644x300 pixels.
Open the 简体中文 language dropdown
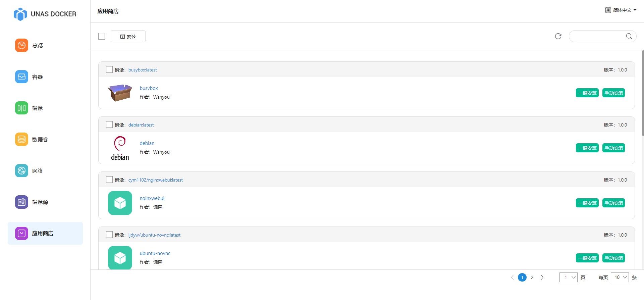tap(621, 10)
